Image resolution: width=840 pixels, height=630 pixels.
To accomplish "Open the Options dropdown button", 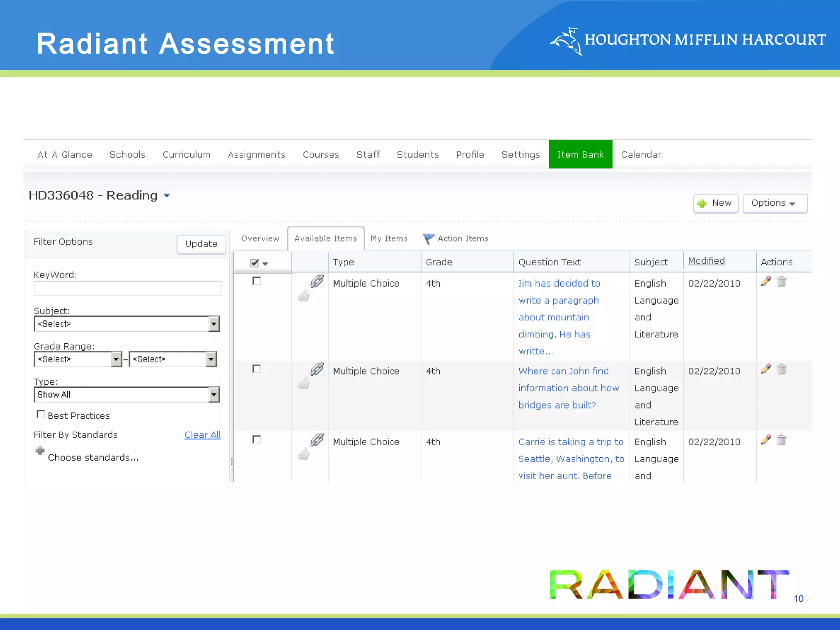I will (x=774, y=203).
